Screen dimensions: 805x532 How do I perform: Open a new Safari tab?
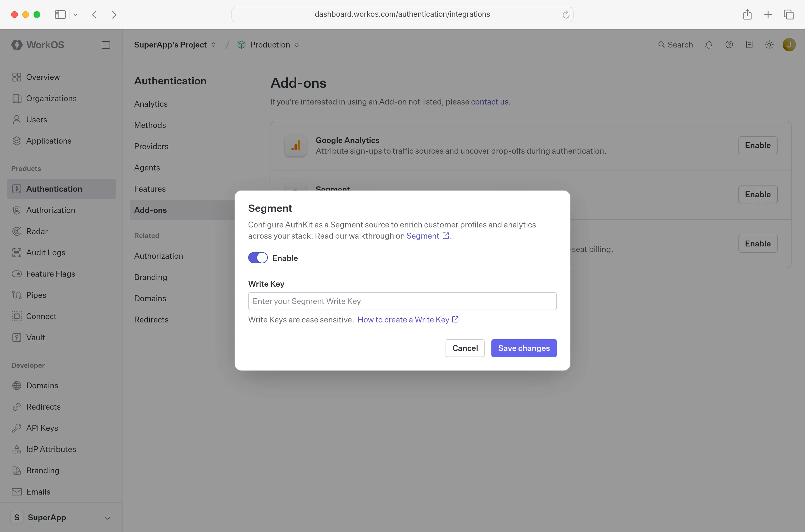(x=768, y=15)
